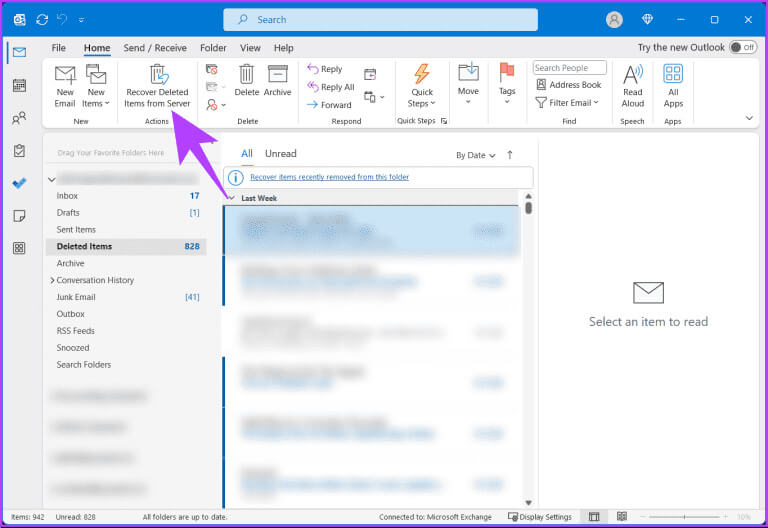Click the Meeting reply icon
The height and width of the screenshot is (528, 768).
click(370, 74)
